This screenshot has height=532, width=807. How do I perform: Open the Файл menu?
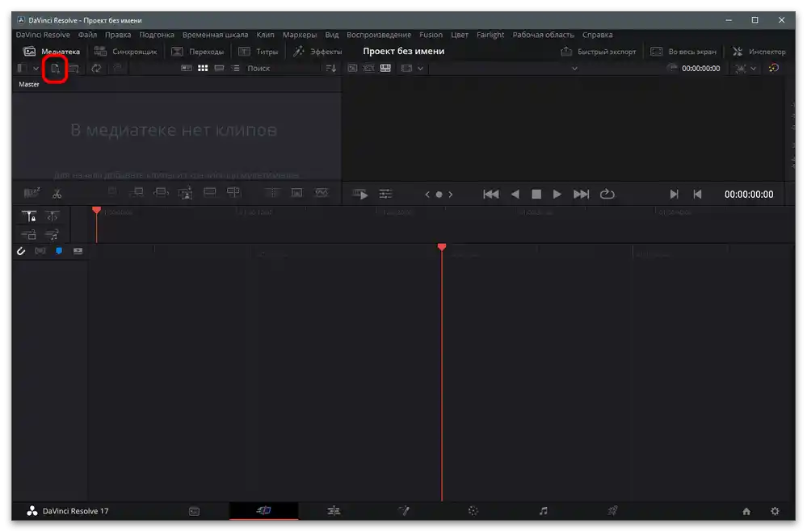point(87,35)
